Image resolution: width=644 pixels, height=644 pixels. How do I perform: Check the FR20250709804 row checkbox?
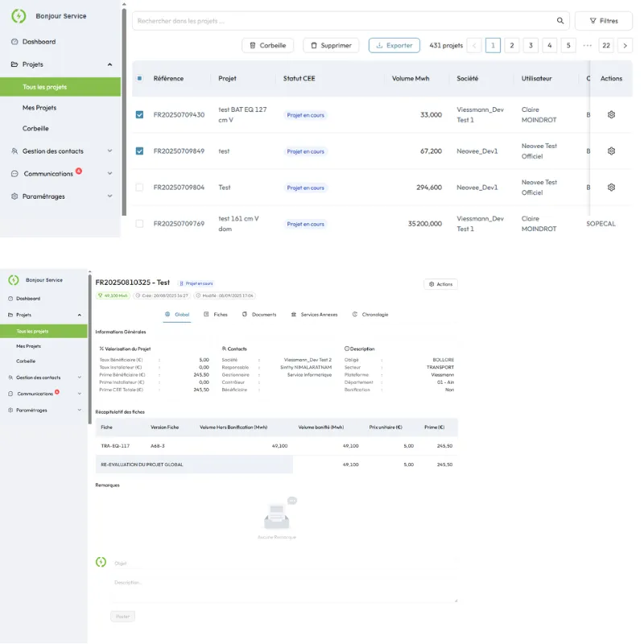[x=141, y=187]
